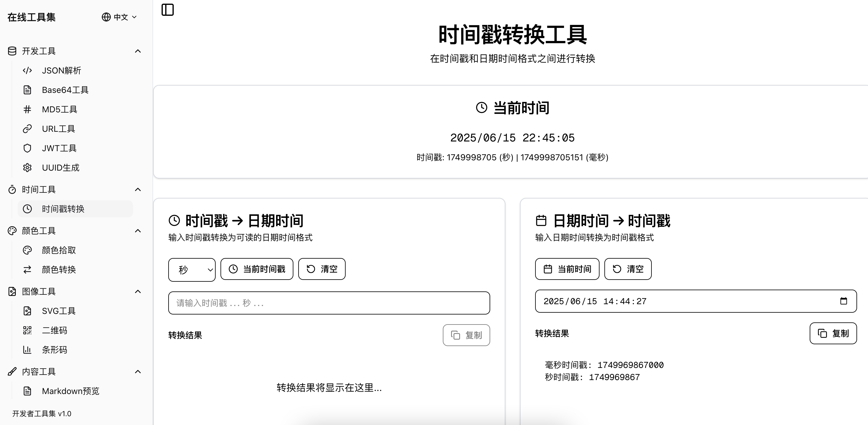Collapse the 图像工具 section chevron
Image resolution: width=868 pixels, height=425 pixels.
click(138, 292)
